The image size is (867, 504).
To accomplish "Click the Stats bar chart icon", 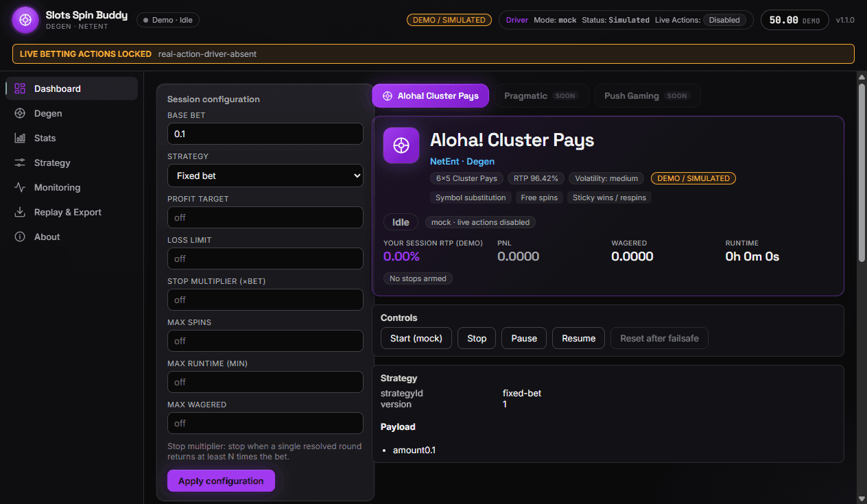I will [20, 138].
